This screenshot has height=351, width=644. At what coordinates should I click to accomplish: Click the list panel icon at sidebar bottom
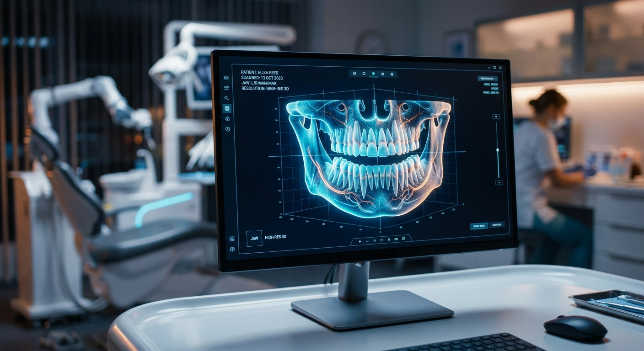tap(232, 239)
